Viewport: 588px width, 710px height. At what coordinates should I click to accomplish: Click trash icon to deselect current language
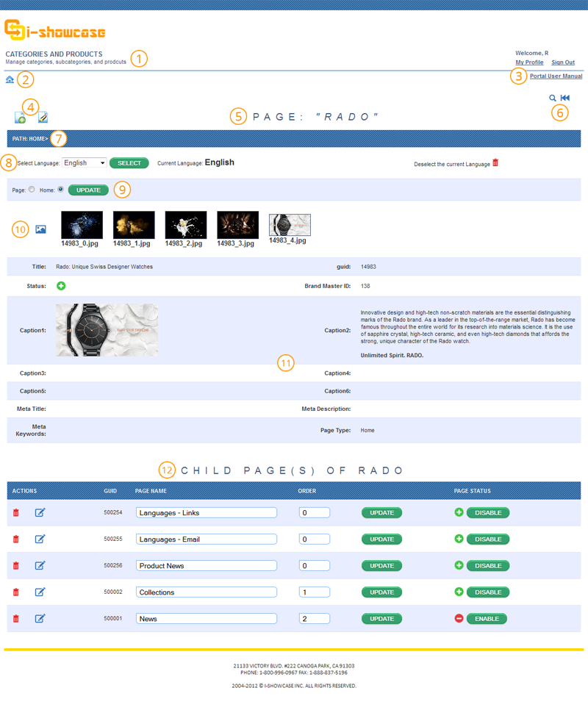coord(495,163)
